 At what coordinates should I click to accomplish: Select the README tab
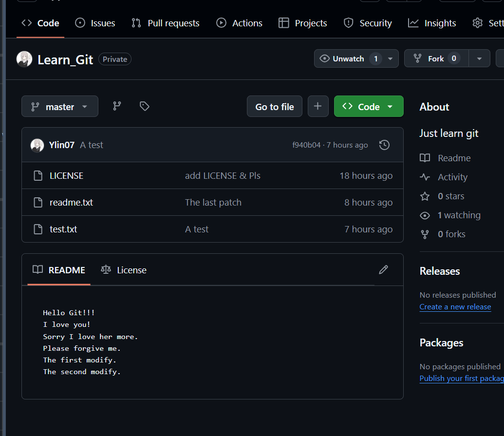click(x=59, y=270)
